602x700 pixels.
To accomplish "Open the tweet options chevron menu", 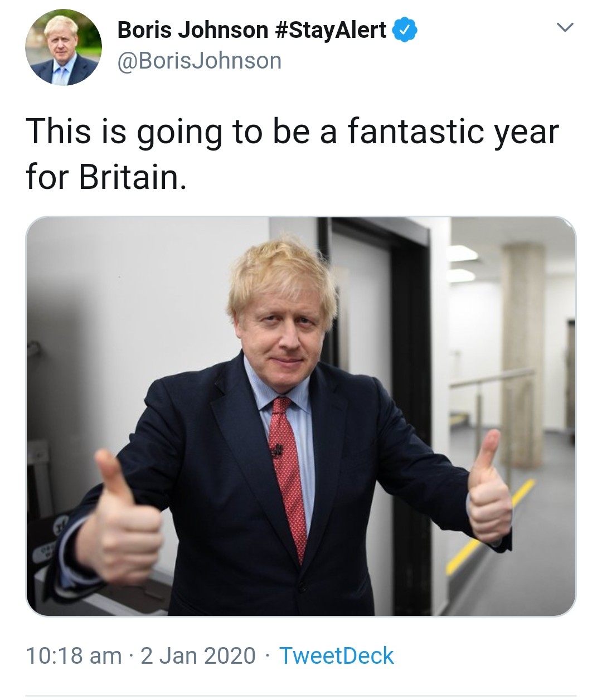I will pos(565,27).
